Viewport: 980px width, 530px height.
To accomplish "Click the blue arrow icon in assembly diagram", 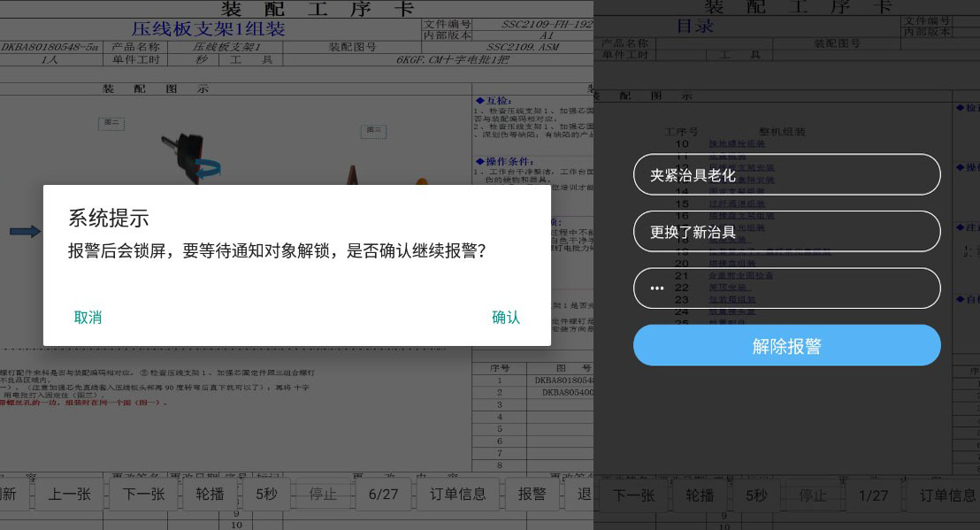I will point(26,232).
